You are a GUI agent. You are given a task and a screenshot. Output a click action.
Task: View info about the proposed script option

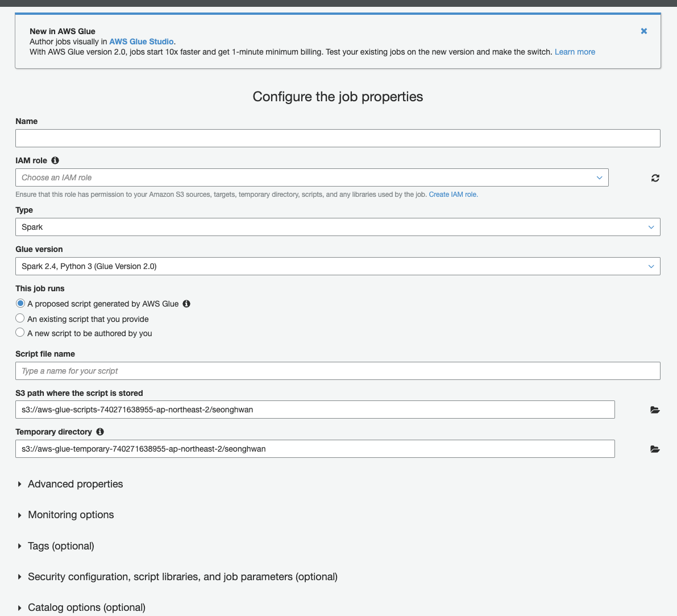(186, 303)
